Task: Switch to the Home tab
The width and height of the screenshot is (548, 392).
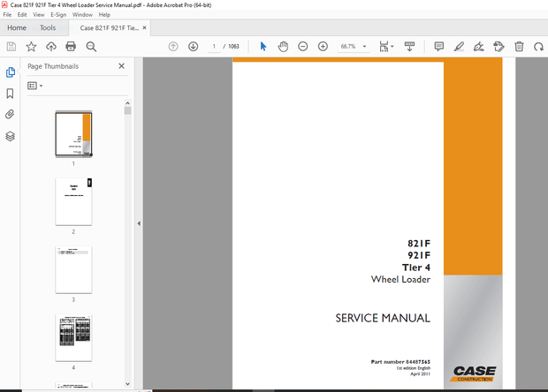Action: click(17, 28)
